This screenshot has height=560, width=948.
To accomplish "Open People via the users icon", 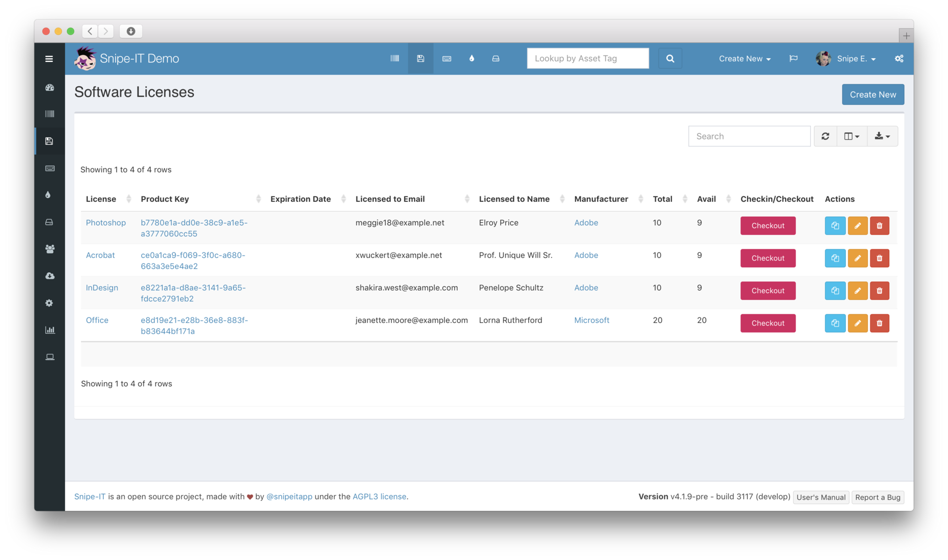I will [49, 249].
